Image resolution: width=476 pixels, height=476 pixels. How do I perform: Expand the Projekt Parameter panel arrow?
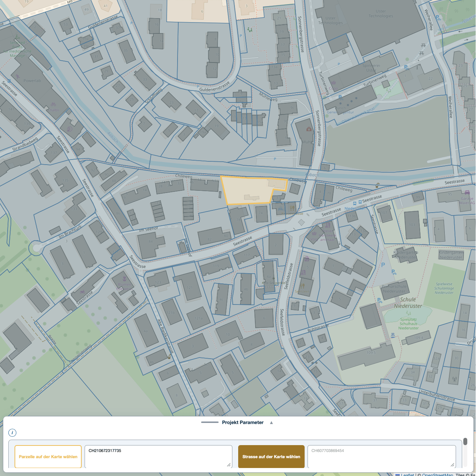271,423
